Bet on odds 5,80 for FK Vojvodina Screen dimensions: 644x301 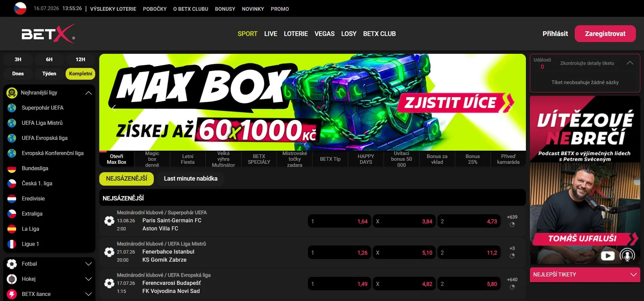coord(469,284)
